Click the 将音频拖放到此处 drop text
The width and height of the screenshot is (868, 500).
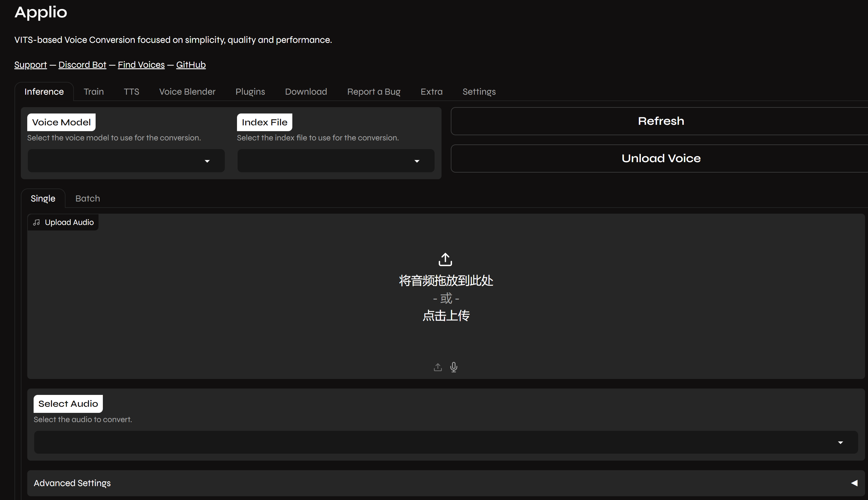pyautogui.click(x=446, y=281)
